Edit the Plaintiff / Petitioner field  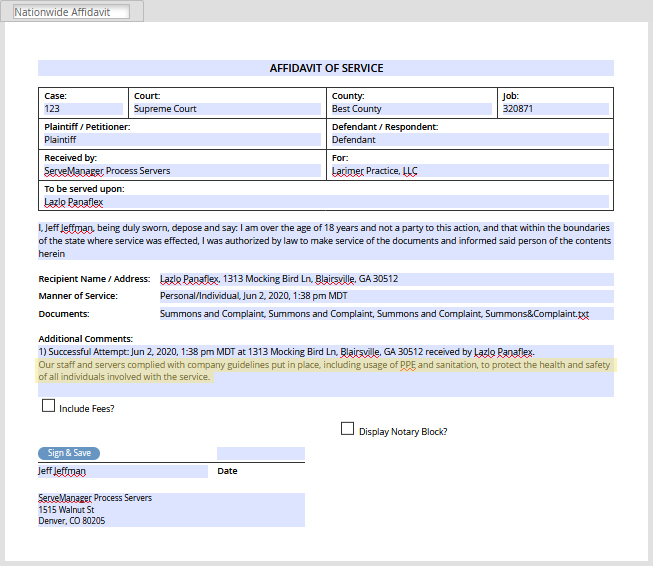[182, 140]
